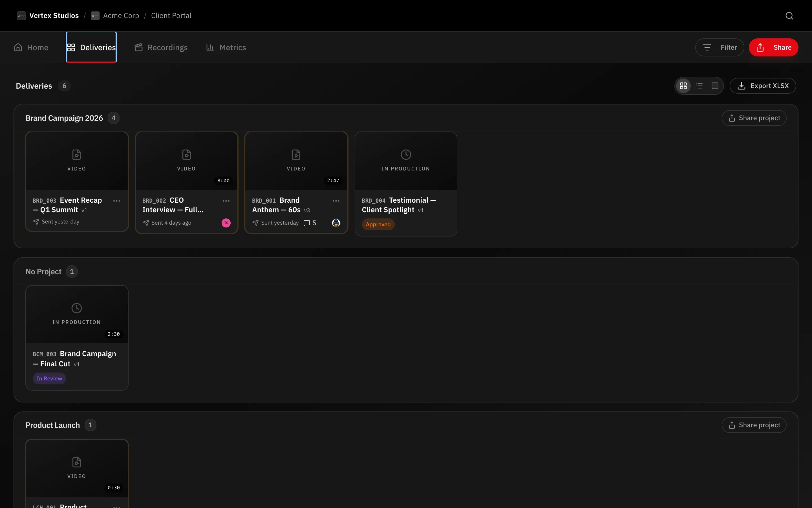Click the No Project section title
Screen dimensions: 812x508
click(44, 272)
